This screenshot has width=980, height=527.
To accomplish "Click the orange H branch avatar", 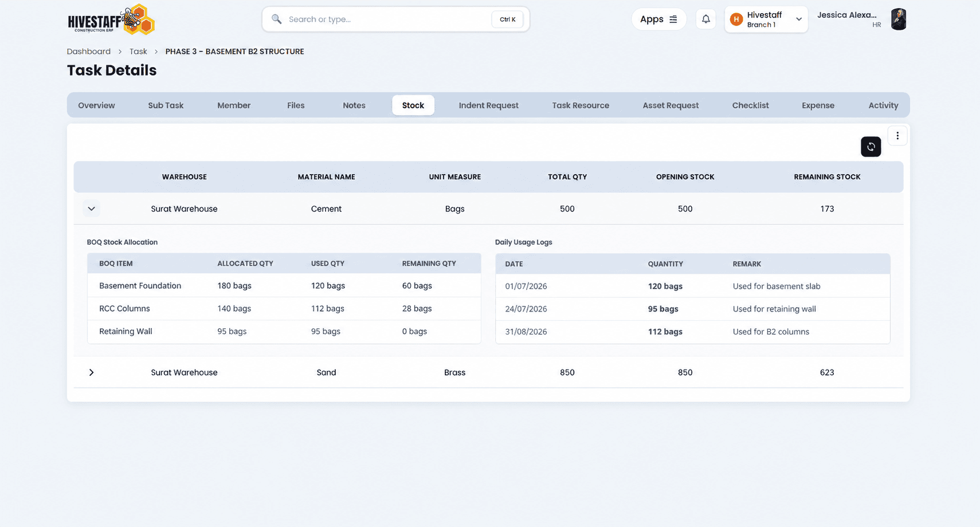I will [736, 19].
